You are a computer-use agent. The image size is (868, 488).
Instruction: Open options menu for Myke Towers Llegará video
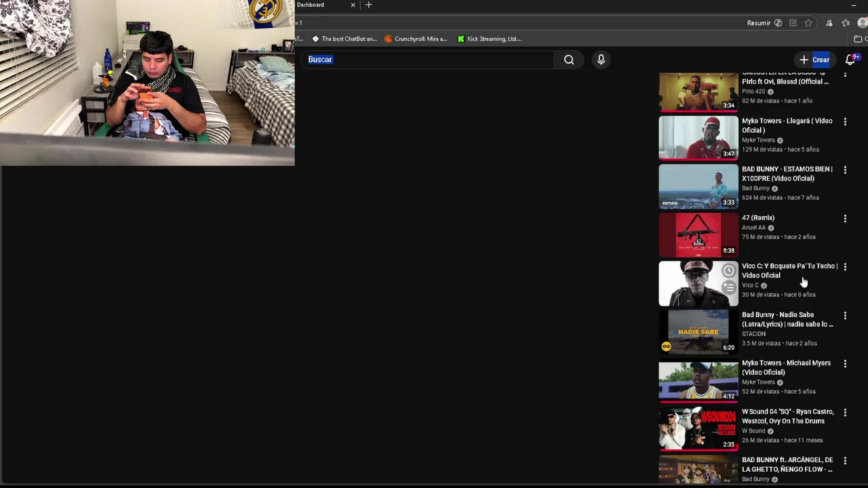coord(845,122)
